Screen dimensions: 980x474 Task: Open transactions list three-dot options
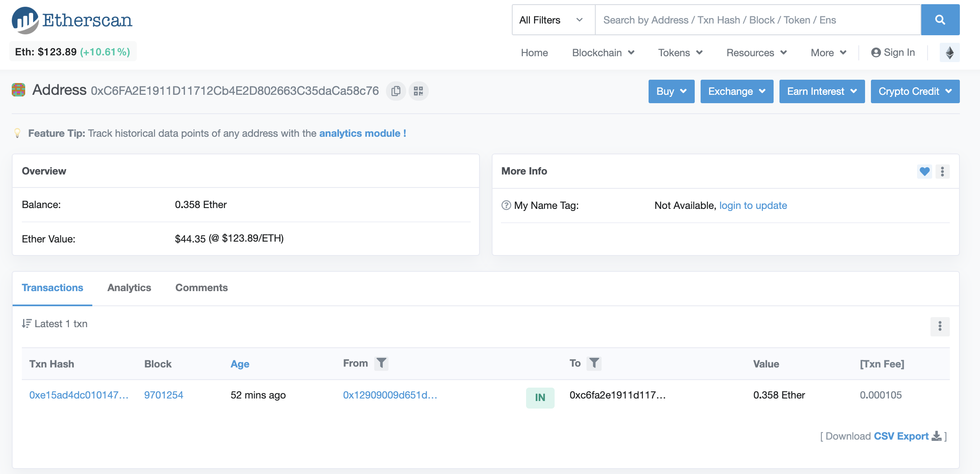click(940, 326)
